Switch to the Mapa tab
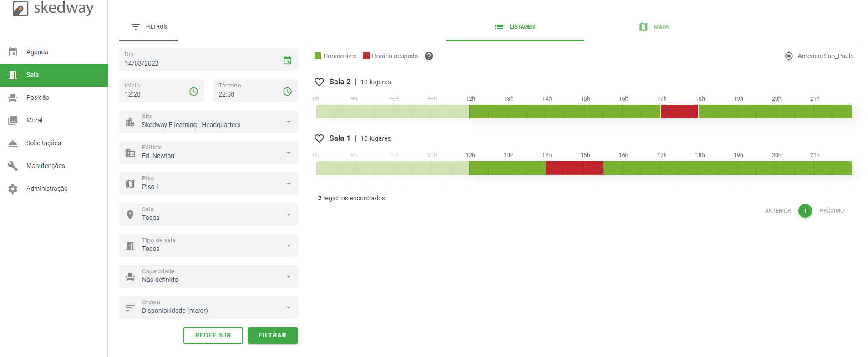This screenshot has width=868, height=357. [x=654, y=27]
